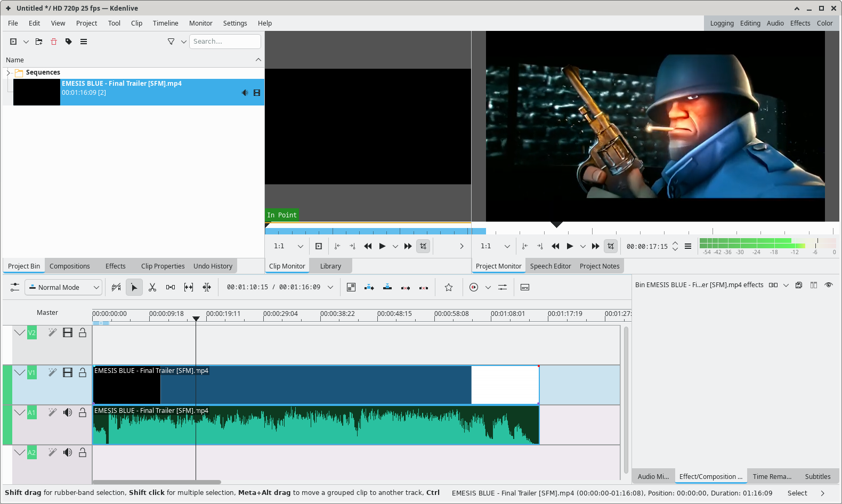Switch to Editing workspace layout
The height and width of the screenshot is (504, 842).
pos(750,23)
